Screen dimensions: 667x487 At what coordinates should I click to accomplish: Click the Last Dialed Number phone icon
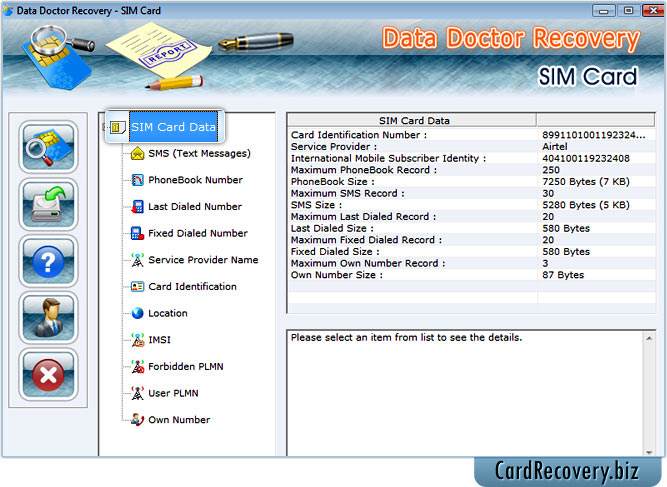[137, 207]
